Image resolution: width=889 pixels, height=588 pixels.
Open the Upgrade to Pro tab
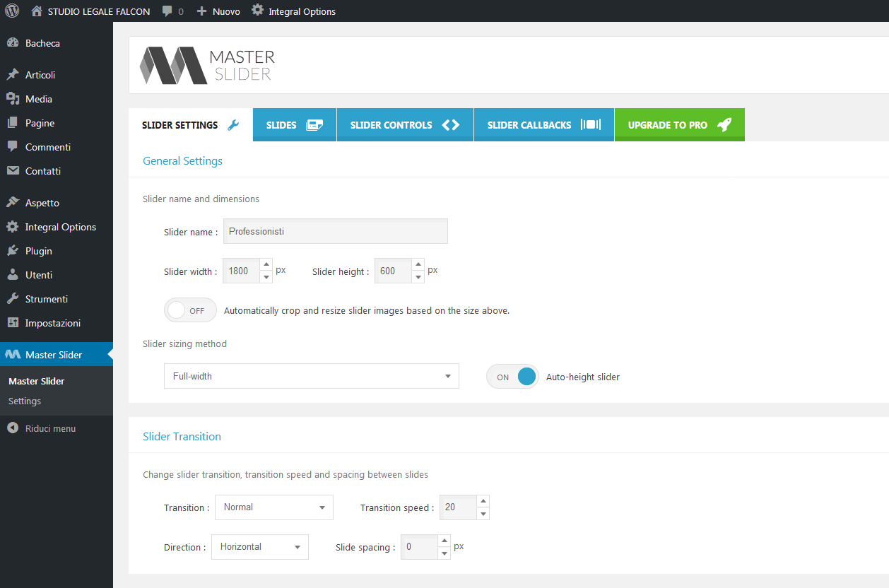[680, 125]
